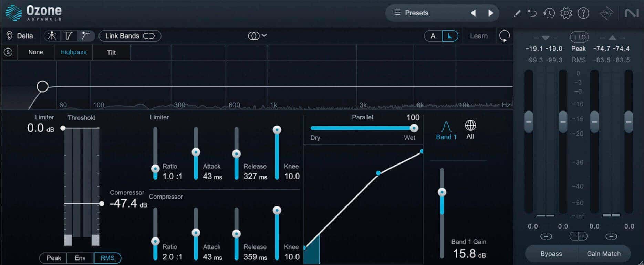Click the undo arrow icon

click(x=532, y=13)
